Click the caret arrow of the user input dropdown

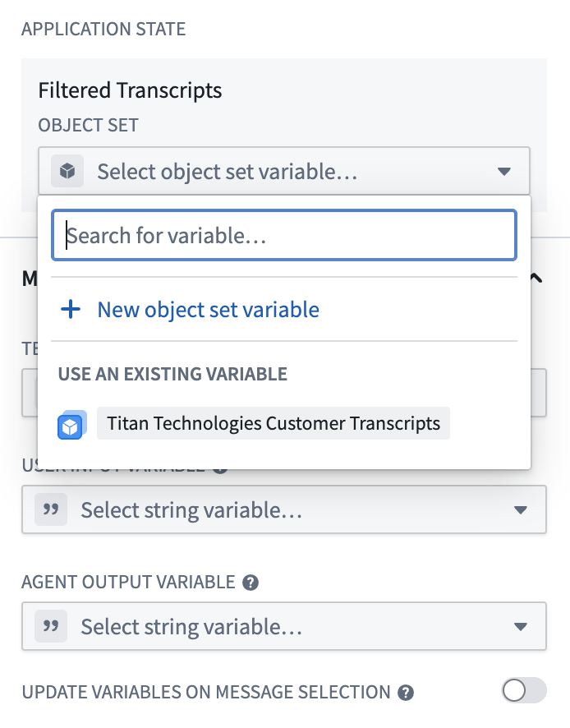tap(521, 510)
